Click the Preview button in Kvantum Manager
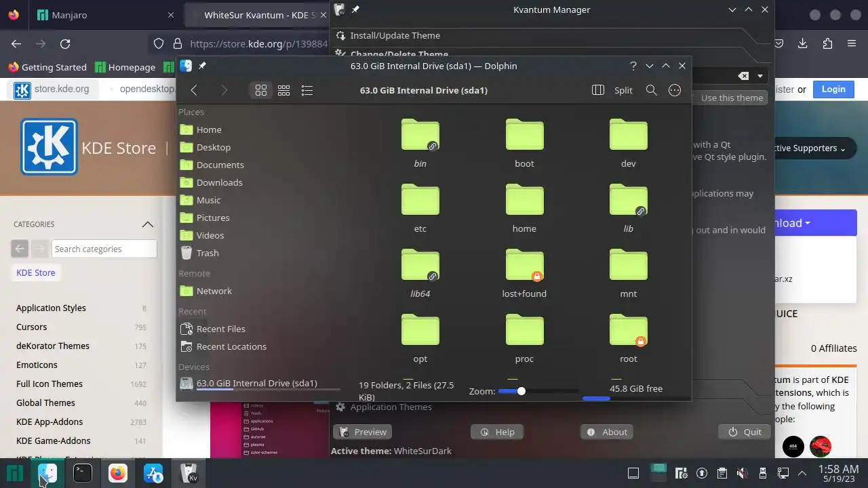868x488 pixels. pyautogui.click(x=363, y=432)
